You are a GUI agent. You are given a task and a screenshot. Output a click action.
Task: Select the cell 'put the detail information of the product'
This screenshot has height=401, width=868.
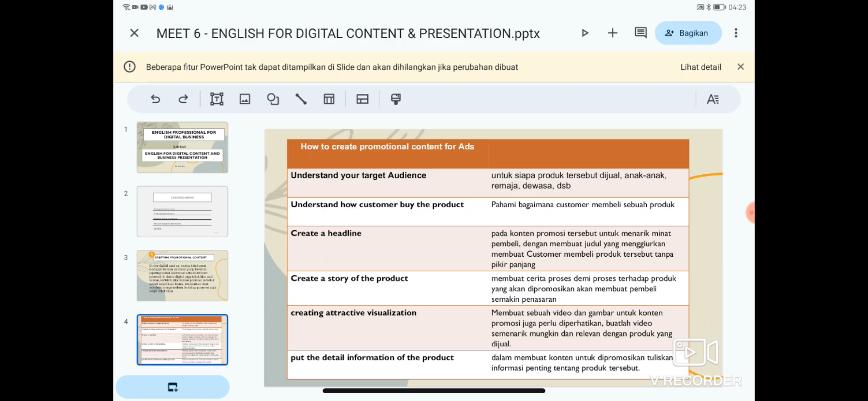coord(387,365)
